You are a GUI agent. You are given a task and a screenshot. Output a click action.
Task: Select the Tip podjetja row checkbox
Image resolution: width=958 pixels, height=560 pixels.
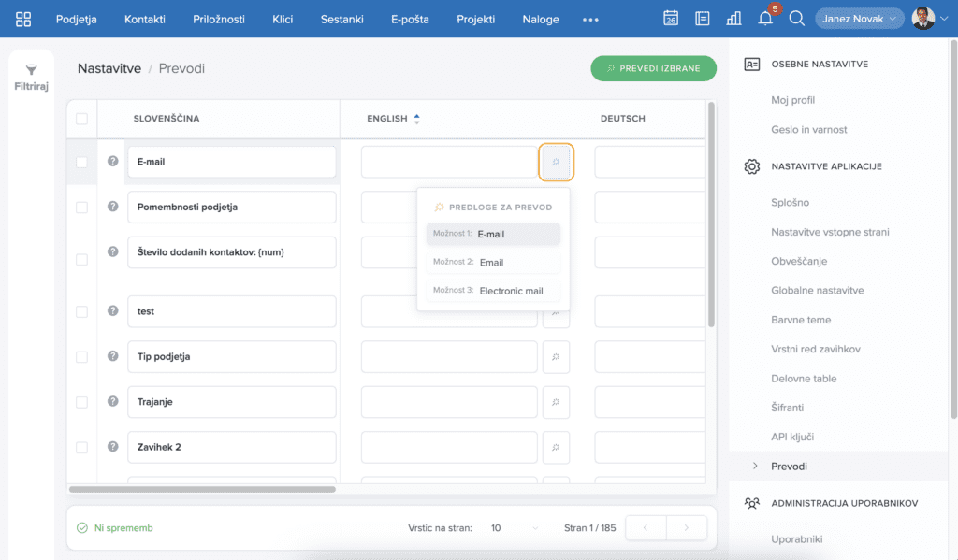point(81,357)
